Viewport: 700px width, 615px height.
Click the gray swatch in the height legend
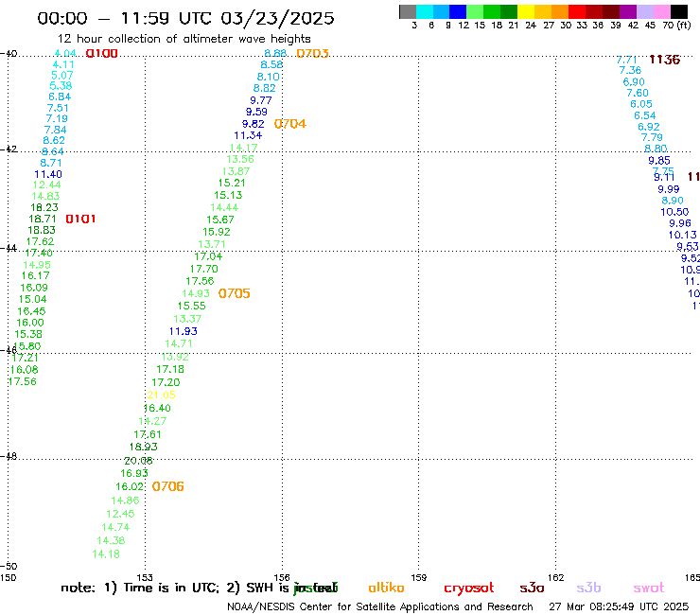(408, 11)
